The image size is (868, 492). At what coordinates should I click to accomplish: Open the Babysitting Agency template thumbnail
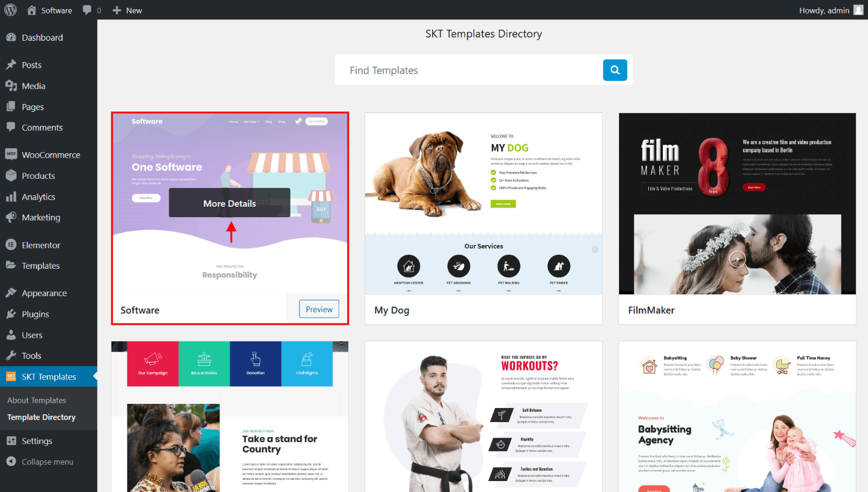pos(737,417)
